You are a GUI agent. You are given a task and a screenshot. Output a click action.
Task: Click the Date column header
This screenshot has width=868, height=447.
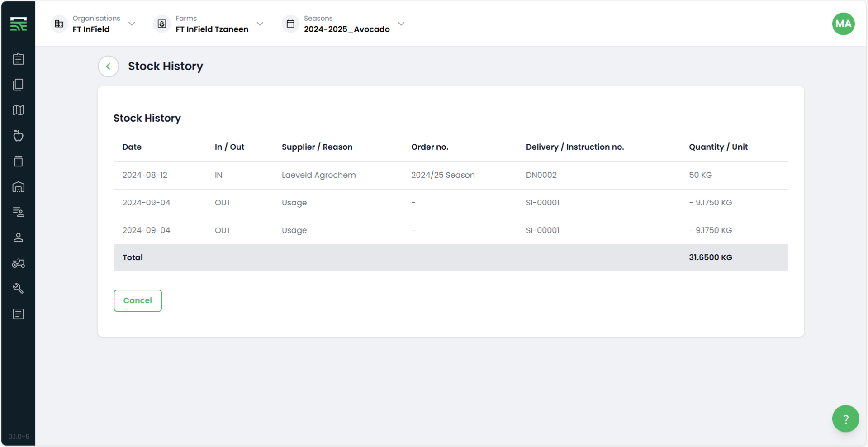[x=132, y=147]
